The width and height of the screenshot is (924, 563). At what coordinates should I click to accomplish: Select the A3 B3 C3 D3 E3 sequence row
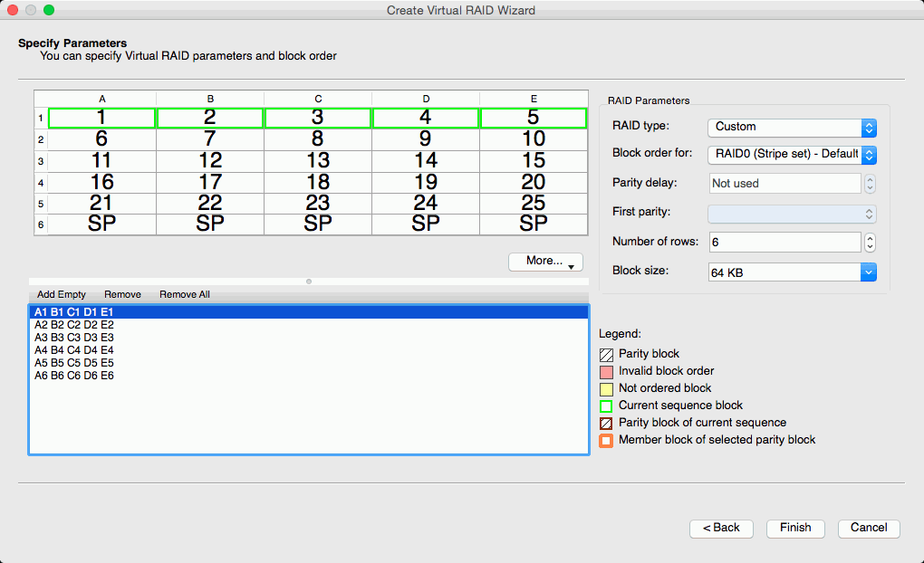pyautogui.click(x=74, y=337)
